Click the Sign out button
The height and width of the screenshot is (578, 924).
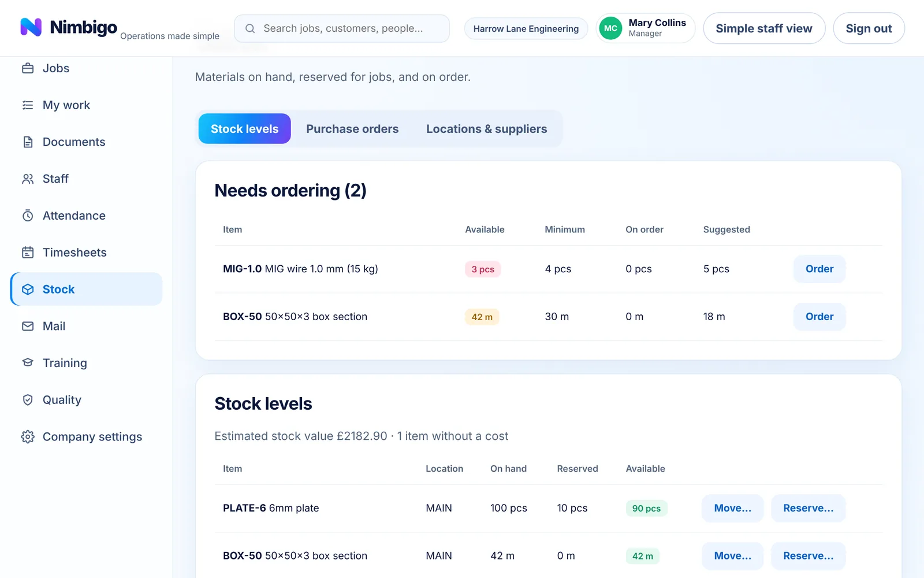(x=869, y=28)
